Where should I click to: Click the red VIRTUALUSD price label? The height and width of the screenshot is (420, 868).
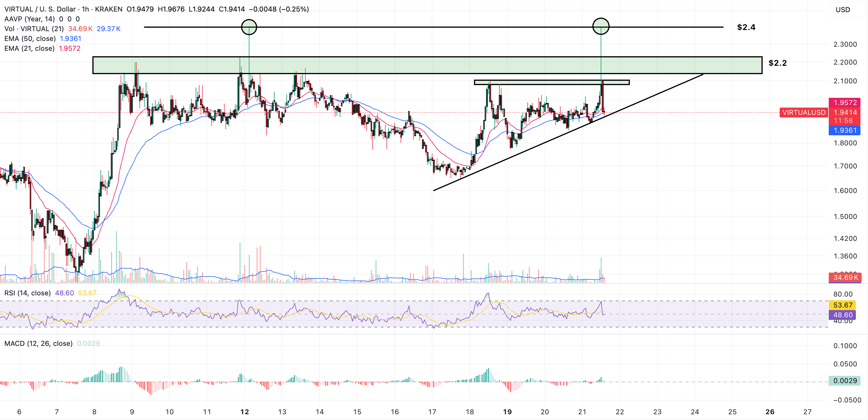coord(804,112)
